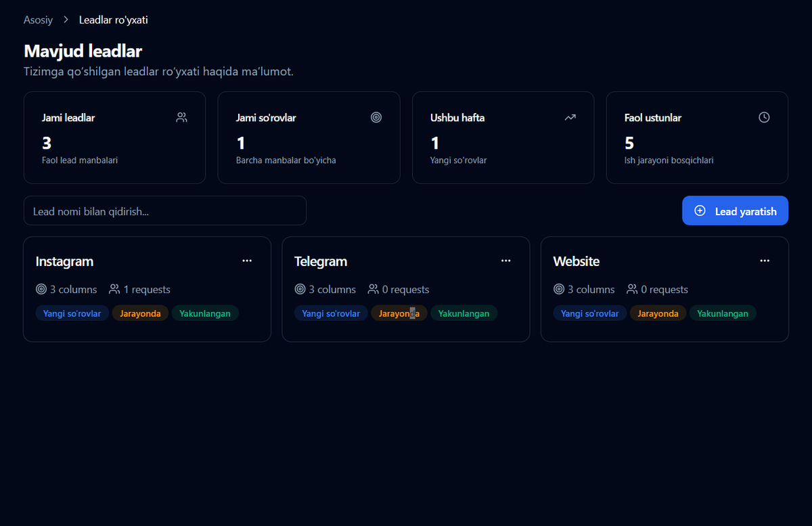Image resolution: width=812 pixels, height=526 pixels.
Task: Expand the Website card options menu
Action: click(765, 261)
